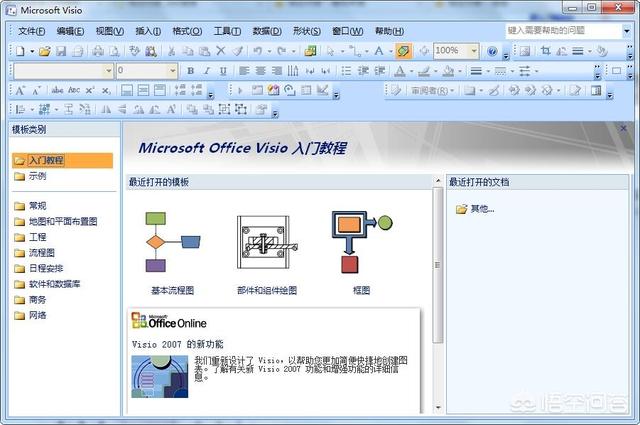Open the font name dropdown

coord(108,71)
